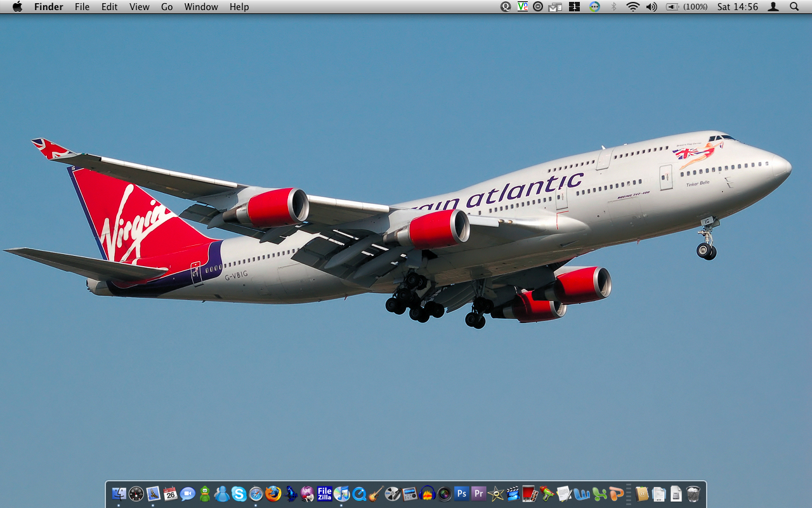Open the battery status menu showing 100%

pyautogui.click(x=687, y=7)
